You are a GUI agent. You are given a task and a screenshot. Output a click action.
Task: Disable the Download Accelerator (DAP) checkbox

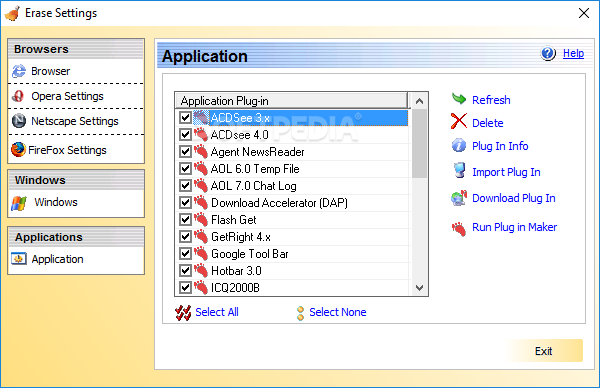[186, 202]
